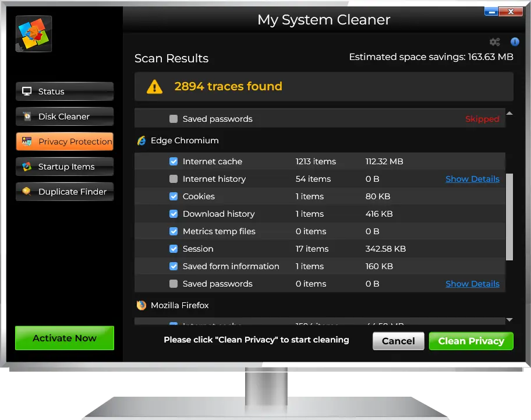The height and width of the screenshot is (420, 531).
Task: Click the 17 items Session count
Action: (x=312, y=249)
